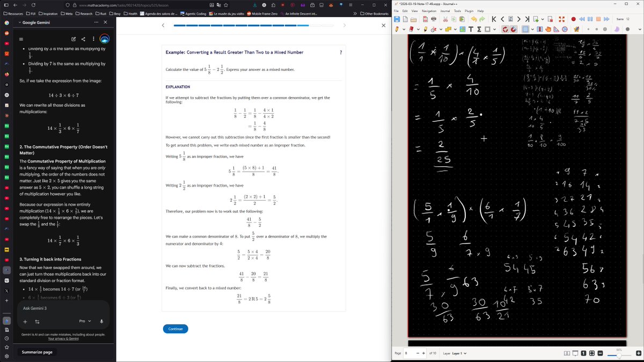Export to PDF in Xournal++ toolbar

point(425,19)
